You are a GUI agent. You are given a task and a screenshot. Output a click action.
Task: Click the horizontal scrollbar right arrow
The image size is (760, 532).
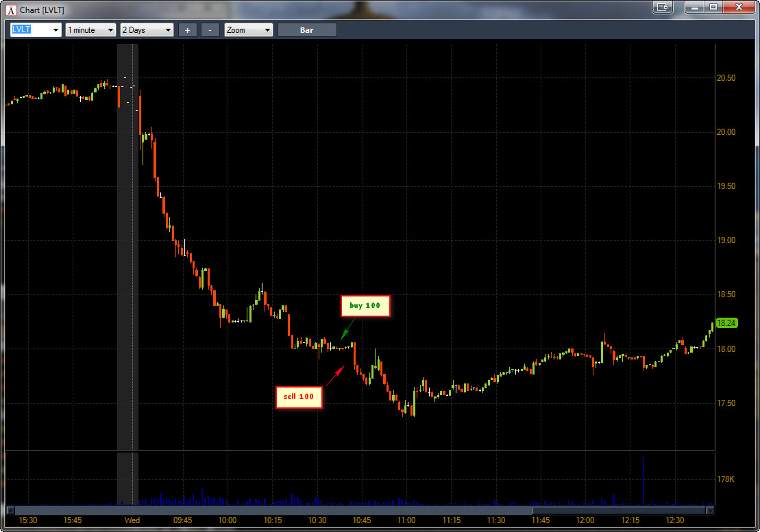711,510
